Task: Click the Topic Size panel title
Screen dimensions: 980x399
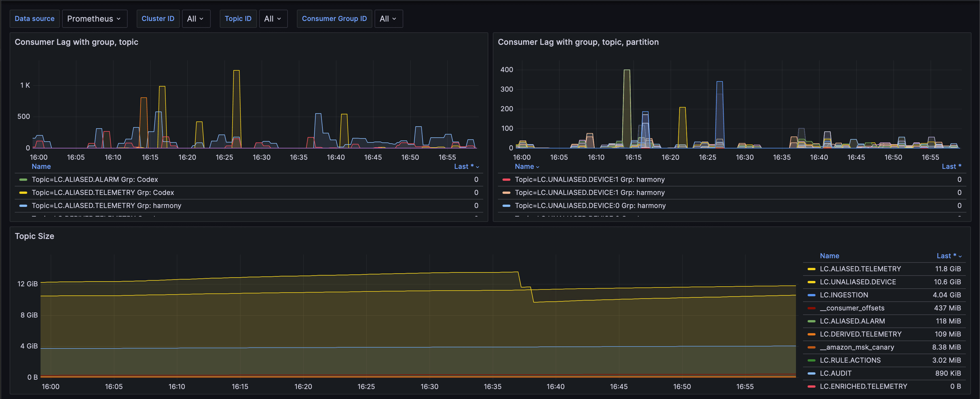Action: pyautogui.click(x=34, y=236)
